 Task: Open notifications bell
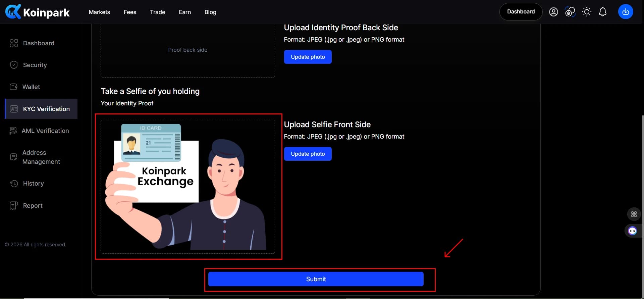tap(603, 12)
